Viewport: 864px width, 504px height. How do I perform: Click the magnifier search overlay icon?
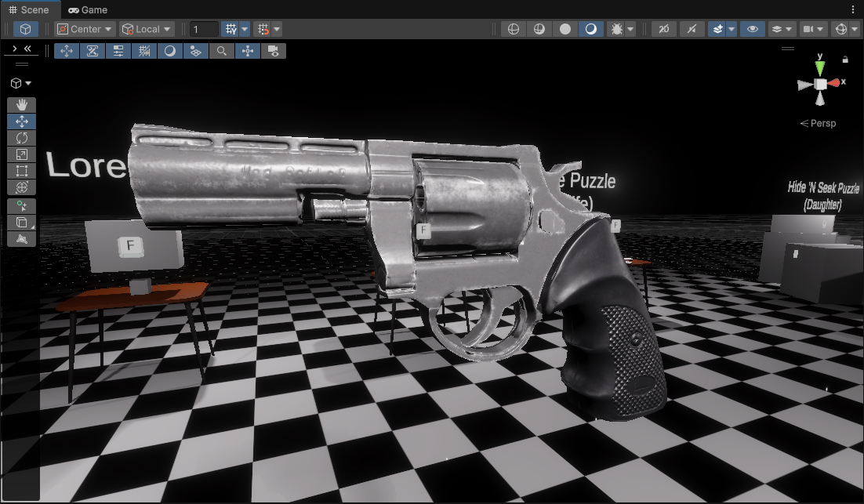click(222, 51)
